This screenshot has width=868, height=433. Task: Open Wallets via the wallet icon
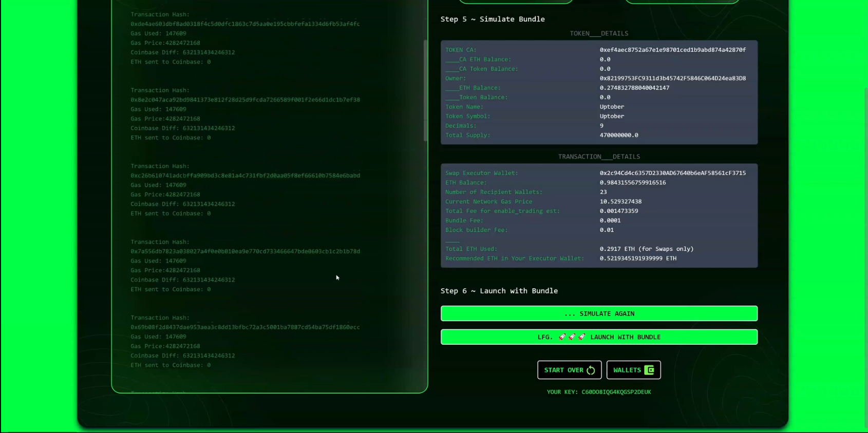pyautogui.click(x=649, y=370)
